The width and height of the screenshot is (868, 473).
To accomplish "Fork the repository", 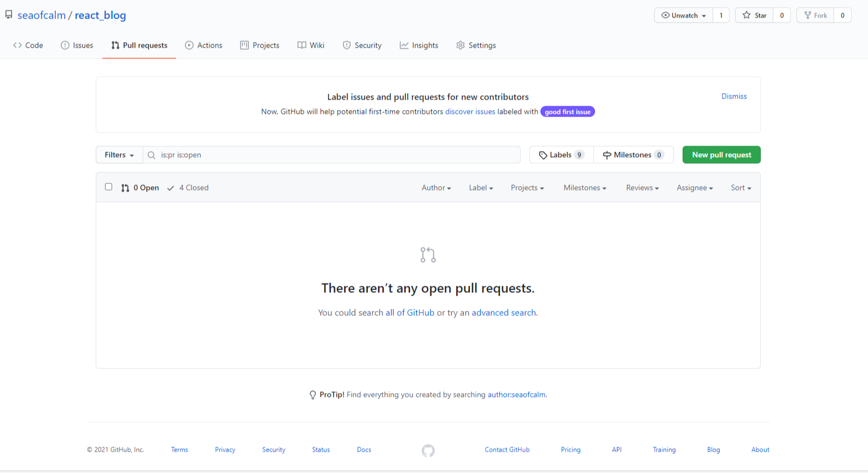I will [x=815, y=15].
